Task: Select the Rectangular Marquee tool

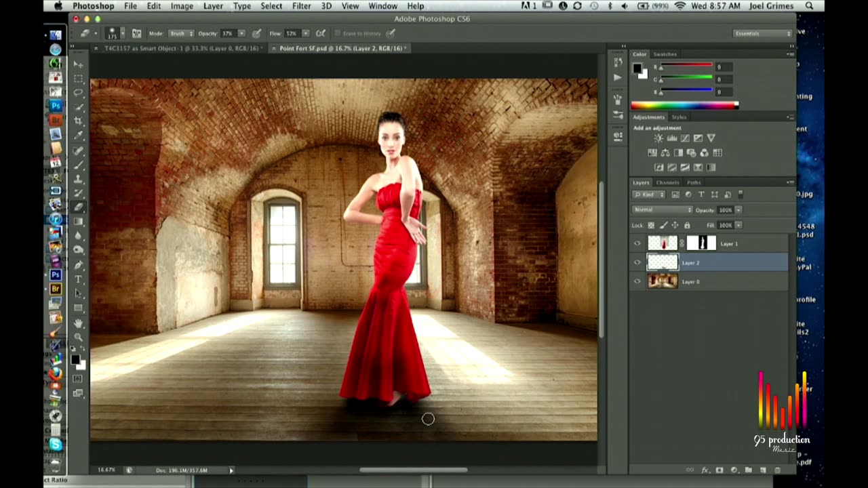Action: (x=79, y=78)
